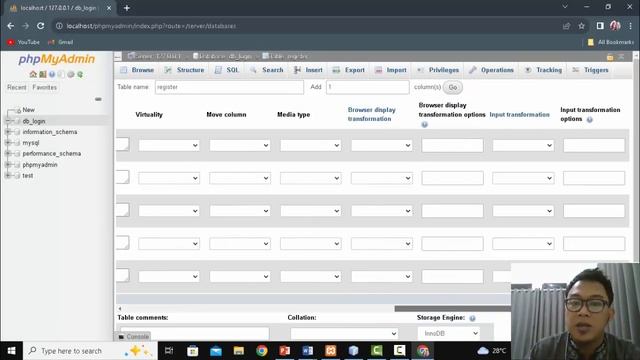Open the phpMyAdmin documentation help icon
This screenshot has width=640, height=360.
coord(52,74)
